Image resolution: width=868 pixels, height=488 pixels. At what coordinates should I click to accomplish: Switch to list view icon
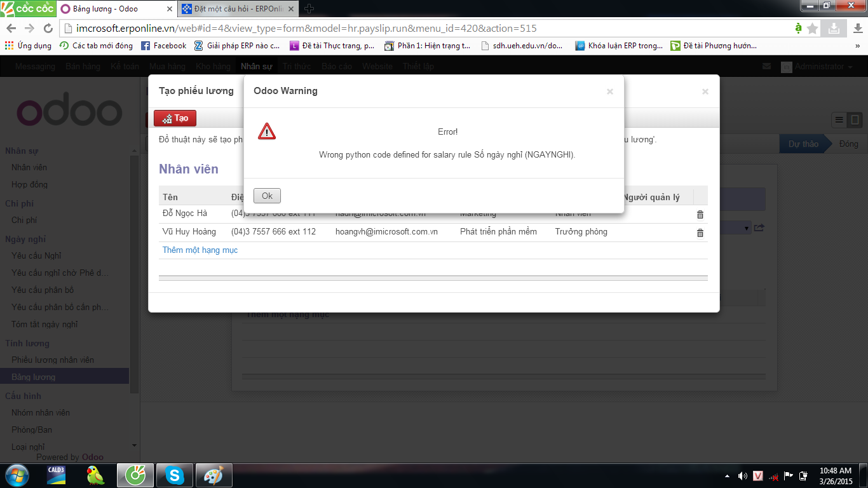click(839, 120)
